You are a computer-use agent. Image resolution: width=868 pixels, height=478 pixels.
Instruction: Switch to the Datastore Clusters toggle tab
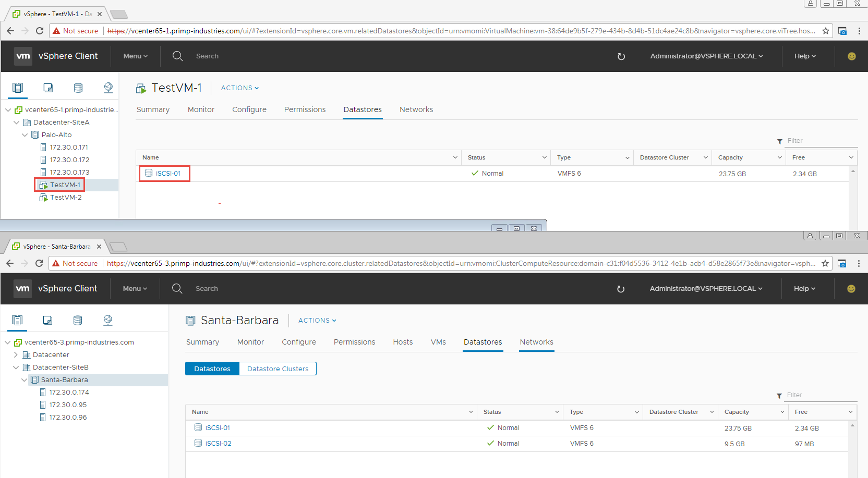coord(277,369)
